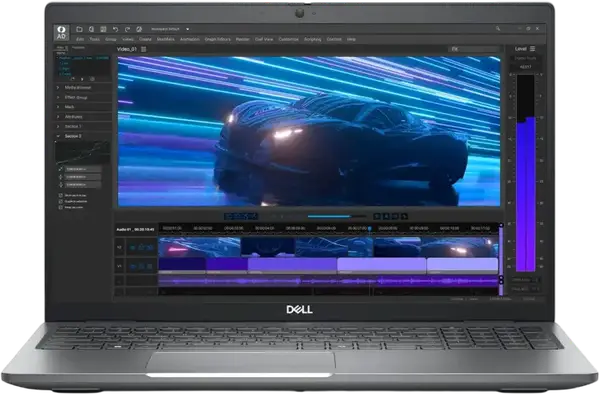
Task: Click the purple vertical scrollbar beside the timeline
Action: tap(501, 259)
